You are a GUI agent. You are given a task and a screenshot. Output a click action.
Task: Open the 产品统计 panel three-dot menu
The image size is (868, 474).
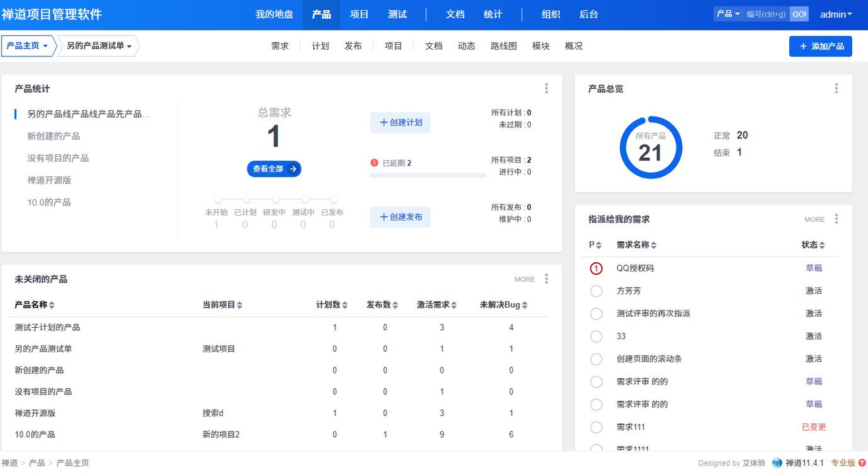[546, 88]
